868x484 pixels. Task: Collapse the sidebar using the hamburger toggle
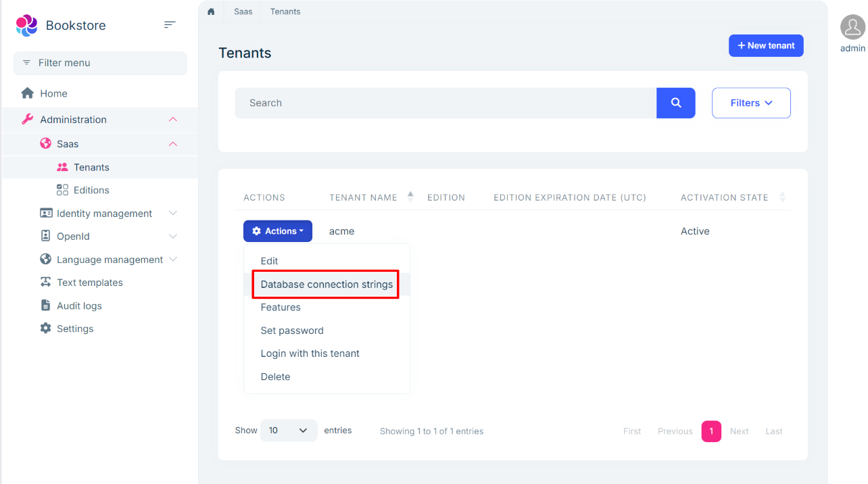coord(169,24)
